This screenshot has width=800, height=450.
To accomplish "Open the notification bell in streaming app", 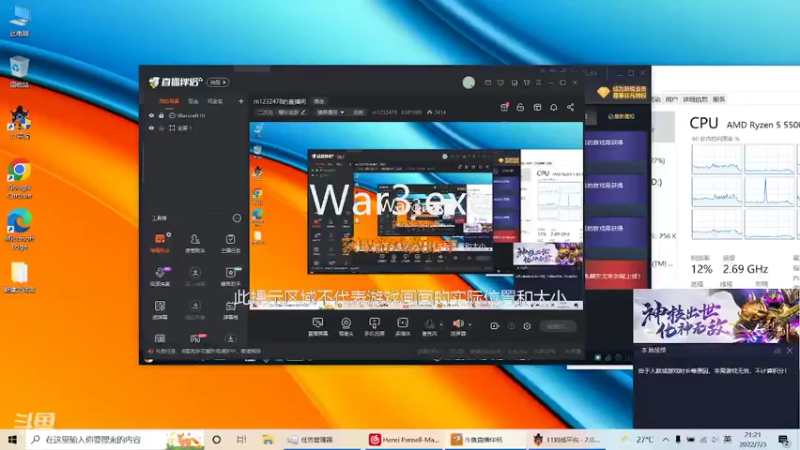I will coord(554,107).
